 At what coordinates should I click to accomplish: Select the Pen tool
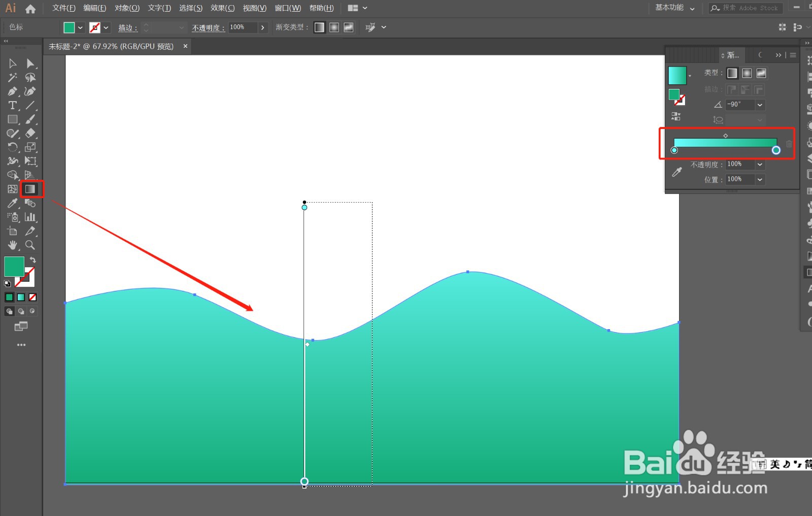pyautogui.click(x=13, y=91)
